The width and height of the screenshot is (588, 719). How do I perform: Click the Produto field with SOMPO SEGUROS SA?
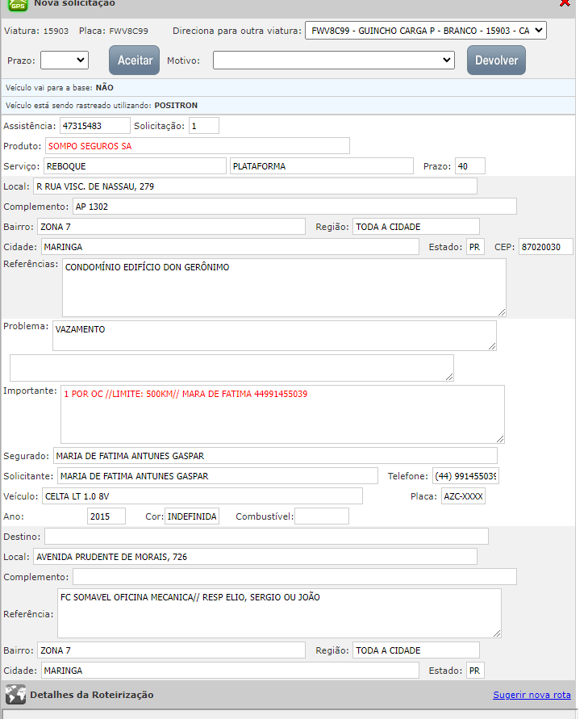click(198, 146)
